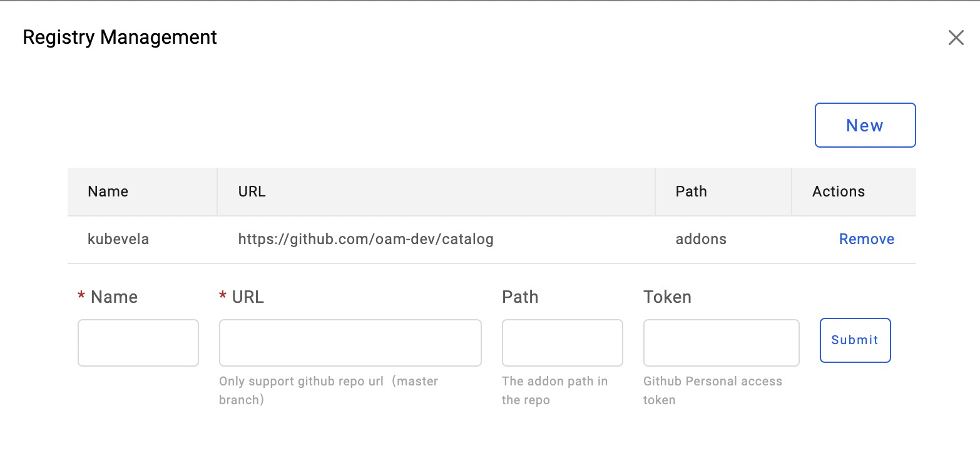
Task: Click the Token field label
Action: (667, 297)
